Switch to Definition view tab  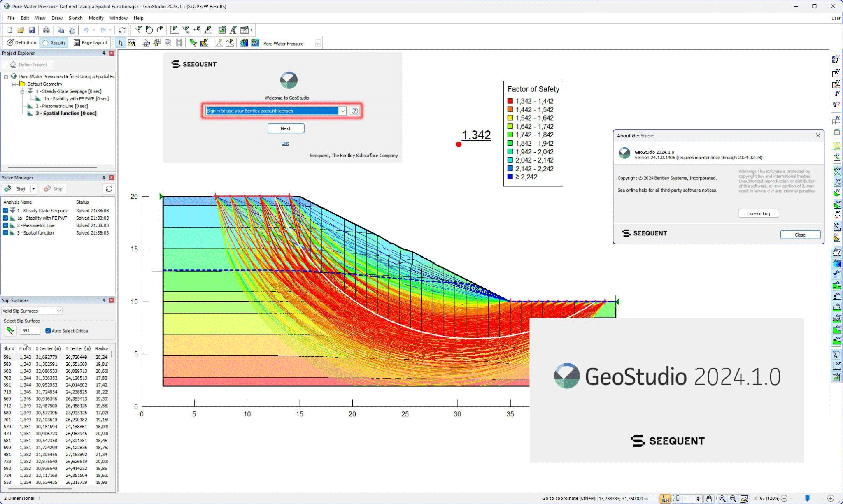tap(22, 43)
